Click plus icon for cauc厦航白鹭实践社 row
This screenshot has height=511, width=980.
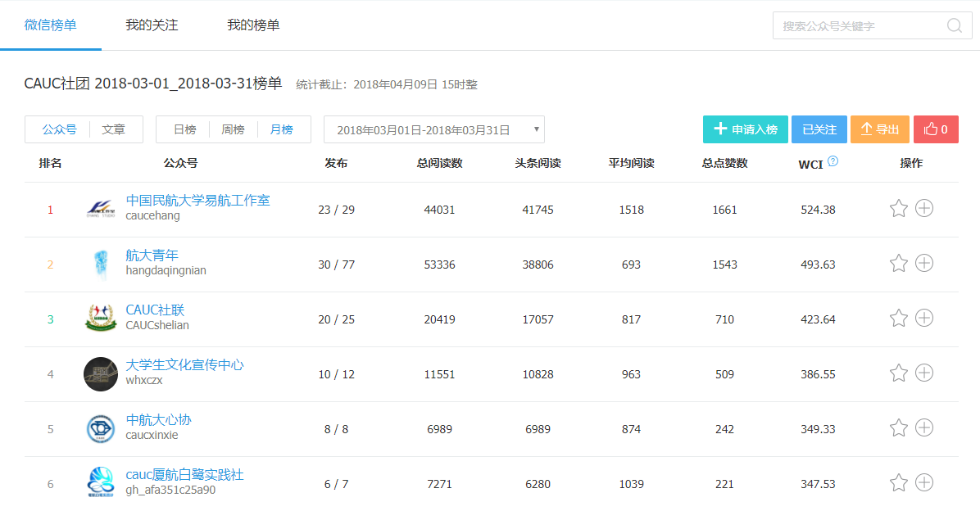(924, 483)
